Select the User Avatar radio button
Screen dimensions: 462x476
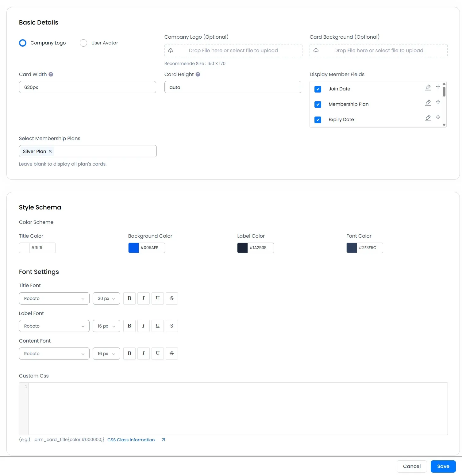(x=83, y=43)
